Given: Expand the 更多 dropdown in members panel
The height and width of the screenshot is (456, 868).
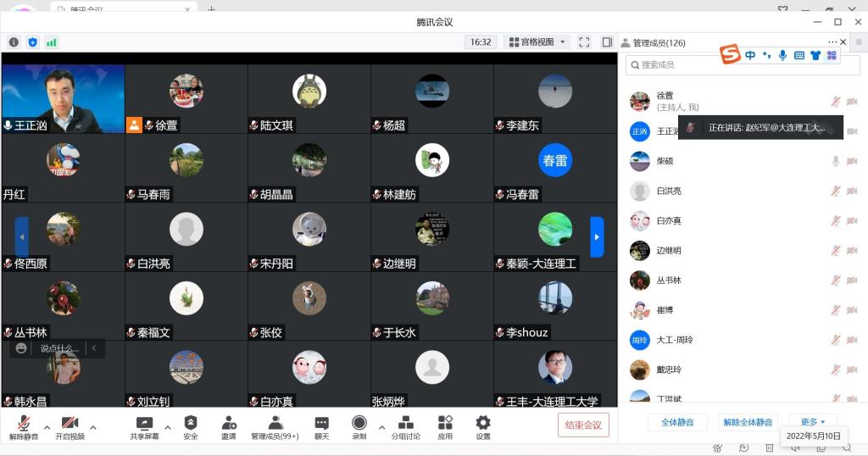Looking at the screenshot, I should [x=812, y=422].
